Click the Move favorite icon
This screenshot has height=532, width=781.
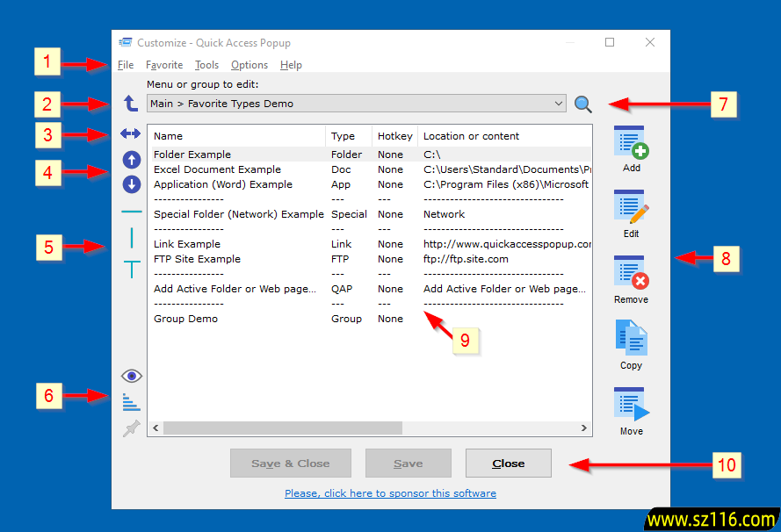point(631,405)
